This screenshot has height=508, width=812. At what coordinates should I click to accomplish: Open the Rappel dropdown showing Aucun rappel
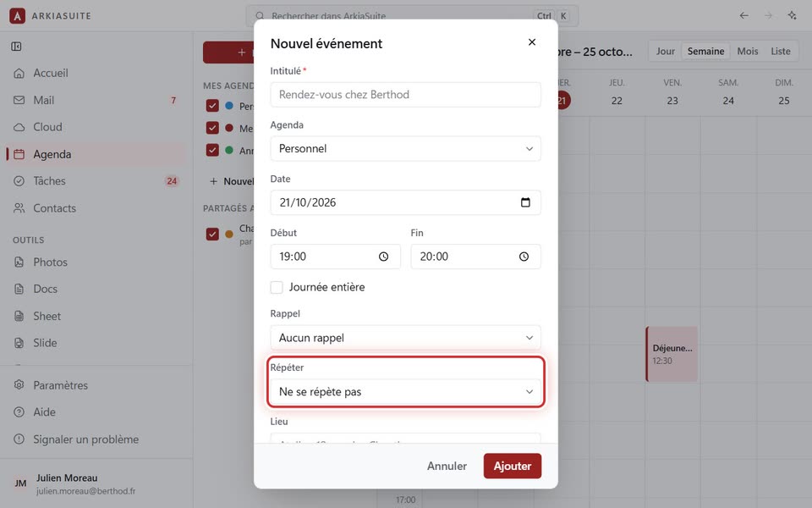tap(405, 338)
